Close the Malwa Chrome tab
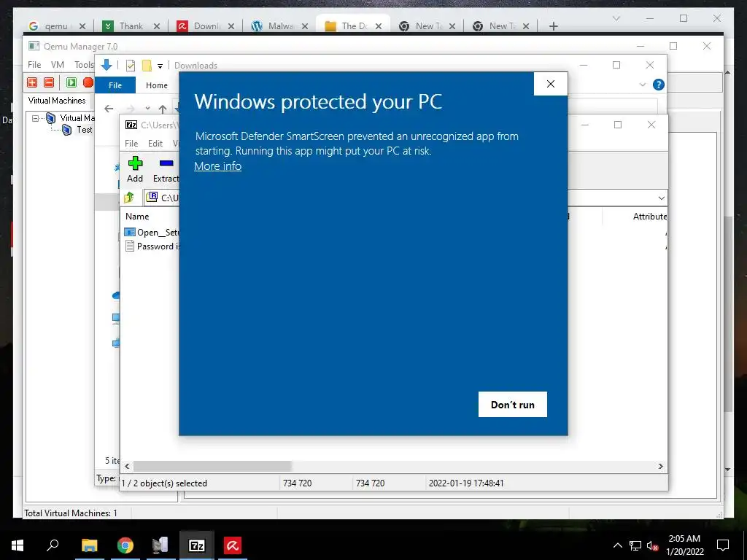Screen dimensions: 747x560 coord(305,26)
